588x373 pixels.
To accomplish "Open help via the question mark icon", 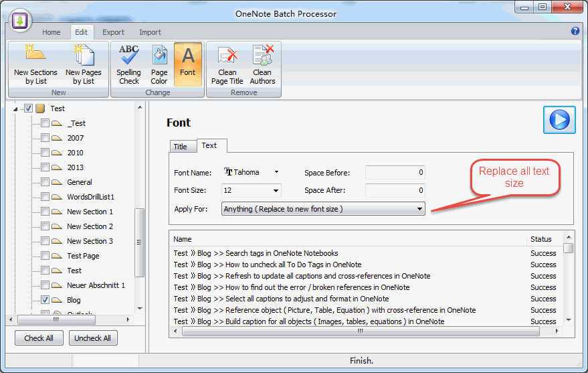I will click(575, 31).
